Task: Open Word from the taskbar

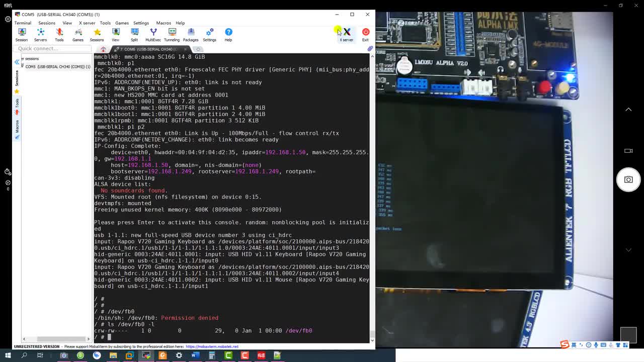Action: point(195,355)
